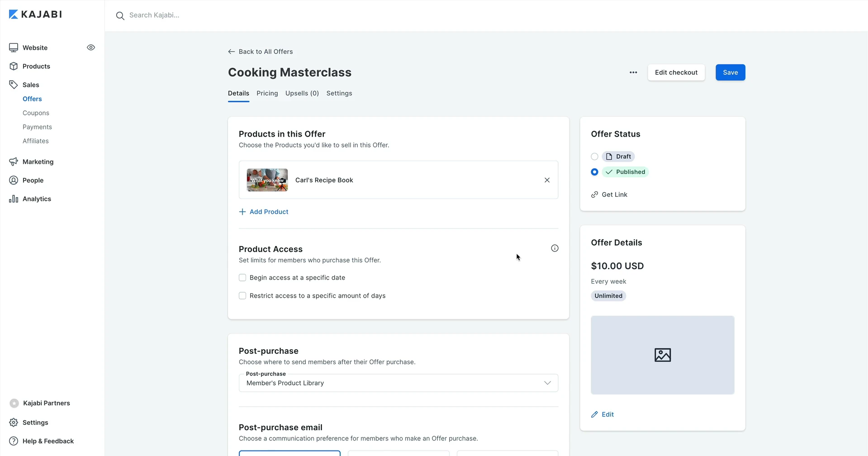Click the Marketing megaphone icon

coord(14,161)
